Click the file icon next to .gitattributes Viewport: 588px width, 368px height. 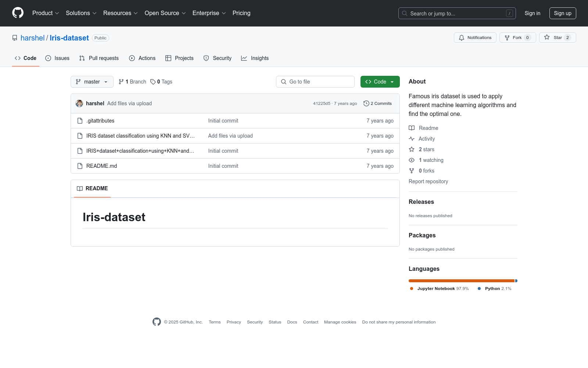pos(80,121)
